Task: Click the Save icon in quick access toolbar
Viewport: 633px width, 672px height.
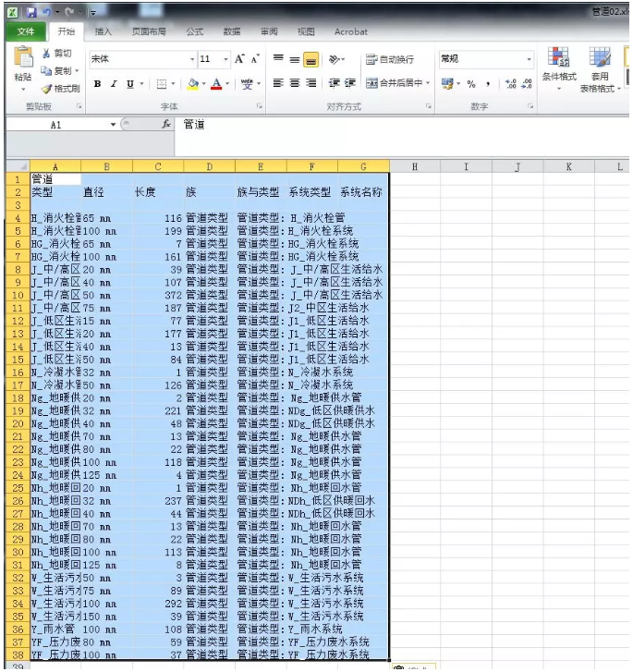Action: click(31, 12)
